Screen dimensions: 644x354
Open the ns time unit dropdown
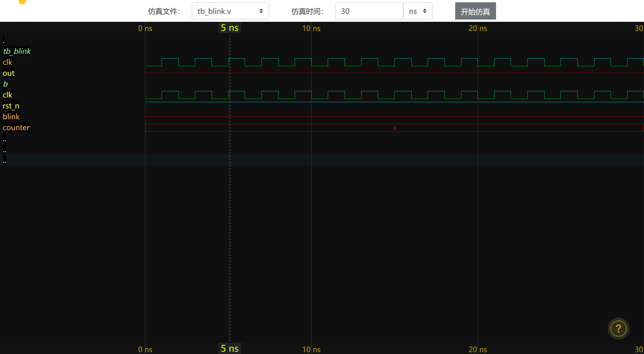click(418, 11)
